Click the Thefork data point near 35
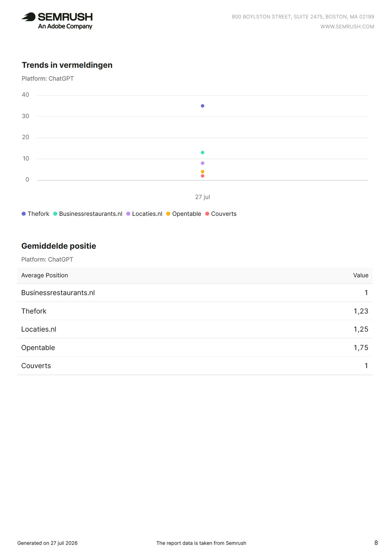The image size is (392, 554). [x=203, y=106]
